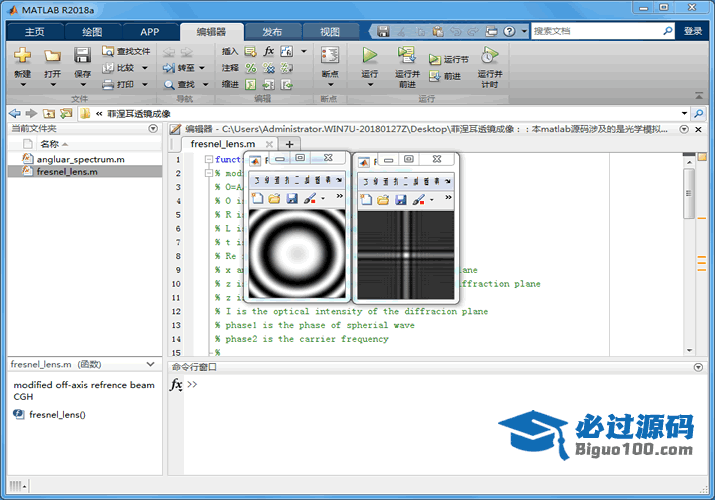Click the navigate forward arrow icon

31,113
